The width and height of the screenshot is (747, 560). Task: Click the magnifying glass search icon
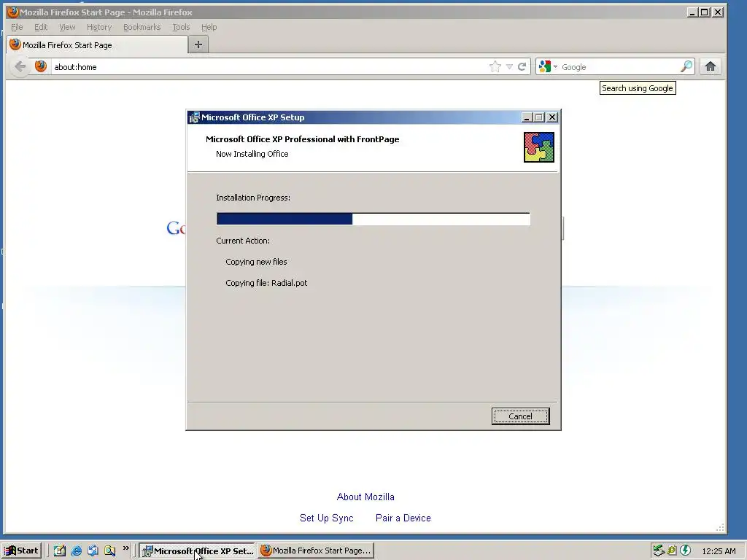[x=686, y=66]
